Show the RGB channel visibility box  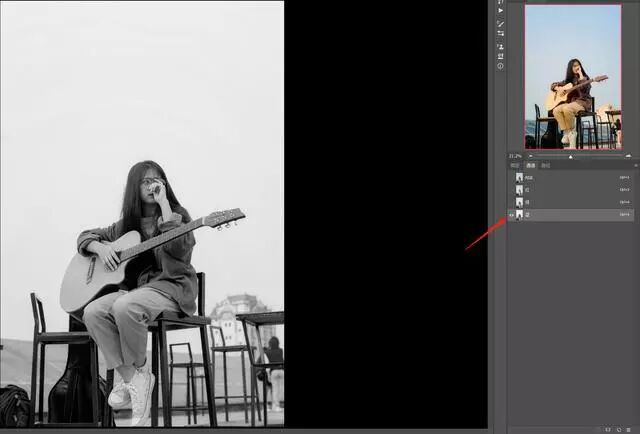click(511, 178)
